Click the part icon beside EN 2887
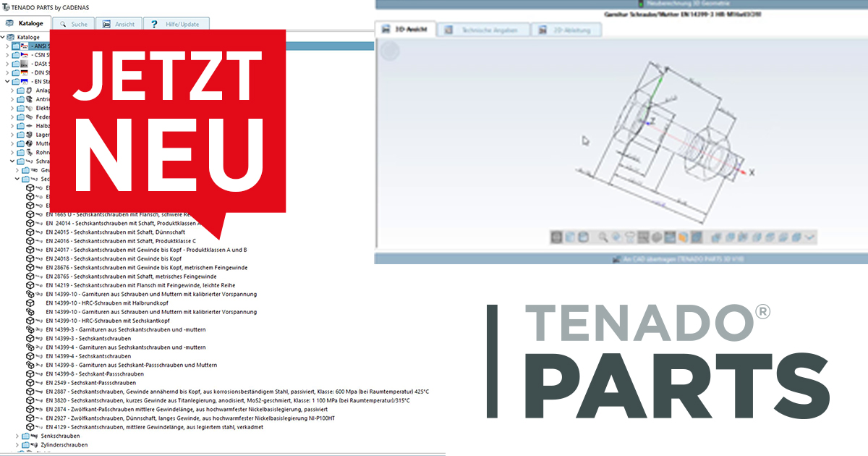The width and height of the screenshot is (868, 456). 30,392
